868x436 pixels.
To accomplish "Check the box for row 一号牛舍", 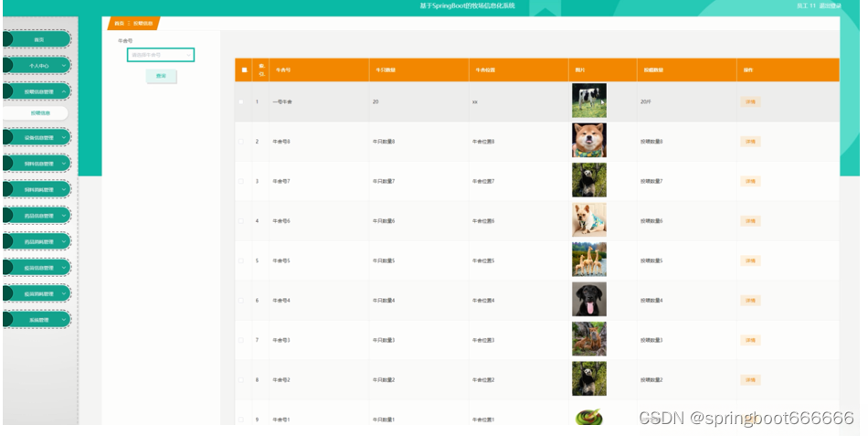I will tap(241, 102).
